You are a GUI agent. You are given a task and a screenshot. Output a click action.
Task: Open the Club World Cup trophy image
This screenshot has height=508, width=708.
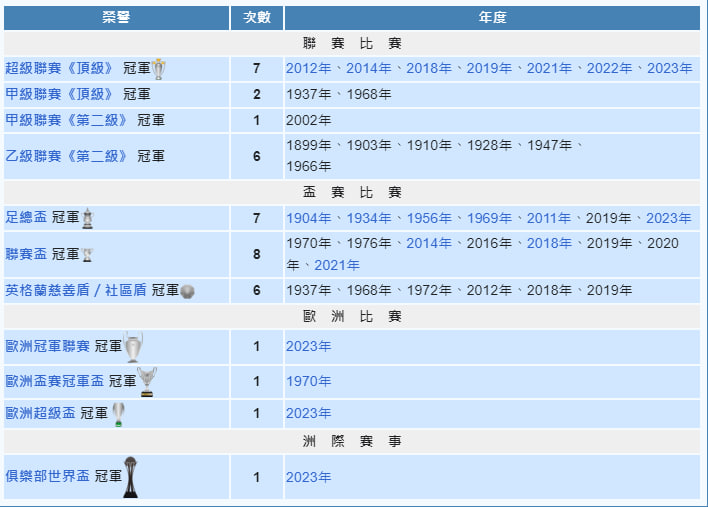click(131, 477)
